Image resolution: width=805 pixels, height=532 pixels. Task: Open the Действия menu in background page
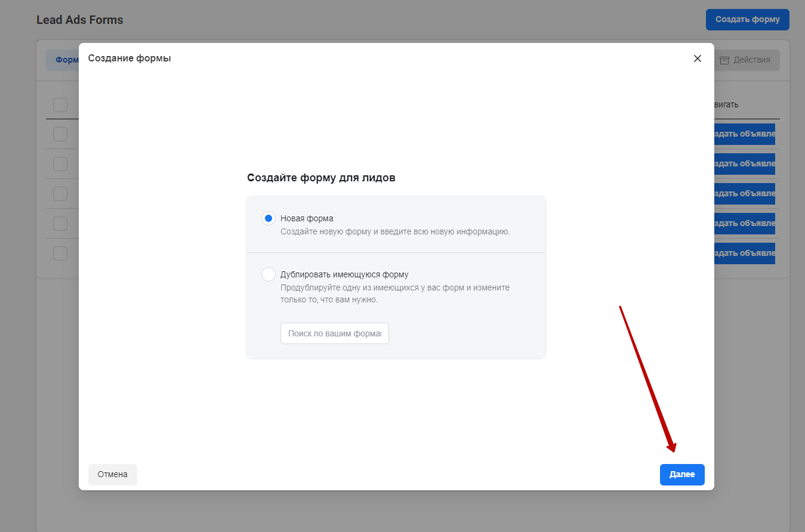pyautogui.click(x=746, y=60)
